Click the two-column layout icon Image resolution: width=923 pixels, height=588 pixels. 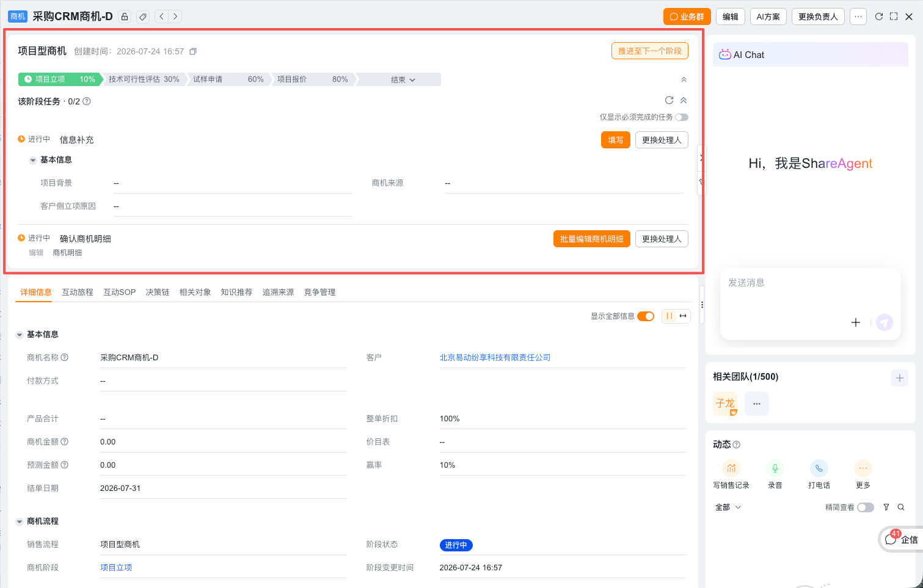click(x=669, y=316)
